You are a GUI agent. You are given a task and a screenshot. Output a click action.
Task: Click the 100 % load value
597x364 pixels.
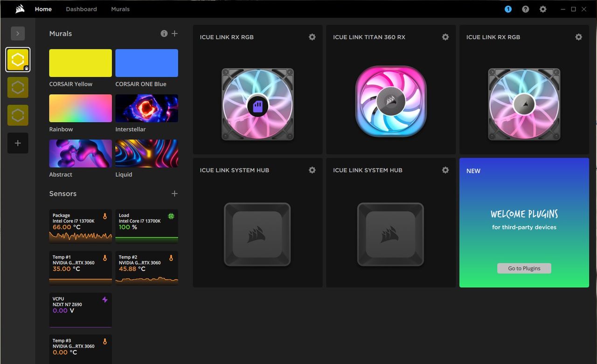[x=128, y=227]
